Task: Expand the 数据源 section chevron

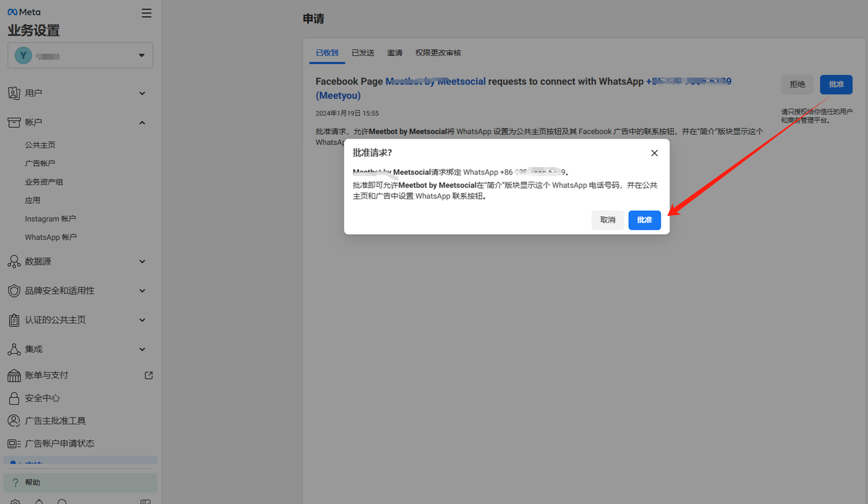Action: pyautogui.click(x=142, y=261)
